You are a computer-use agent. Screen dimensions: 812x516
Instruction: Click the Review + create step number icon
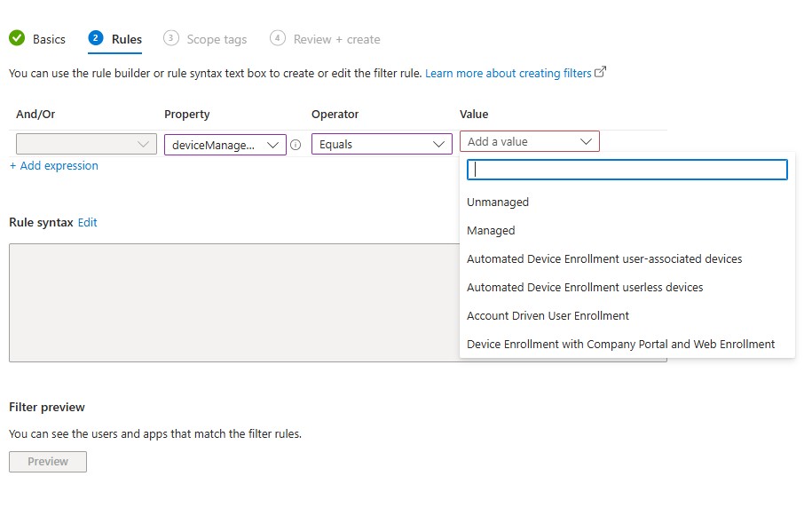pyautogui.click(x=278, y=38)
